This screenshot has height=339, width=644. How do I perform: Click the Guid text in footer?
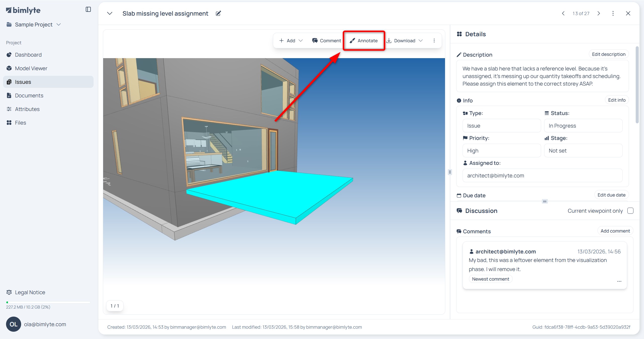pyautogui.click(x=581, y=327)
